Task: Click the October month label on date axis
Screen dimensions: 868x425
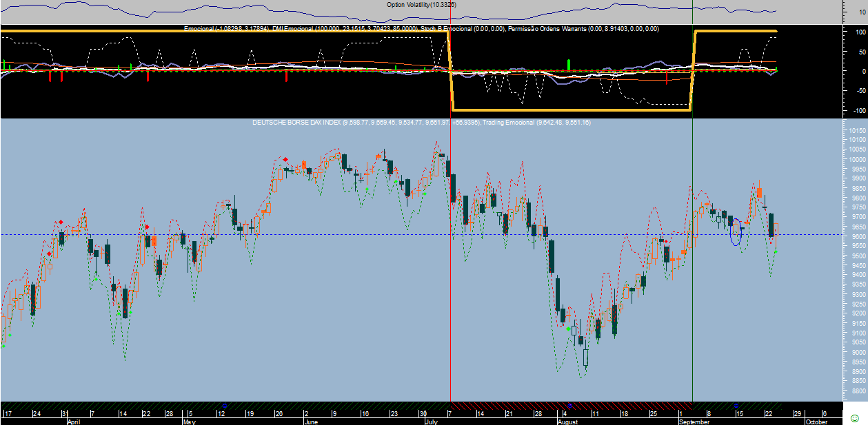Action: [816, 421]
